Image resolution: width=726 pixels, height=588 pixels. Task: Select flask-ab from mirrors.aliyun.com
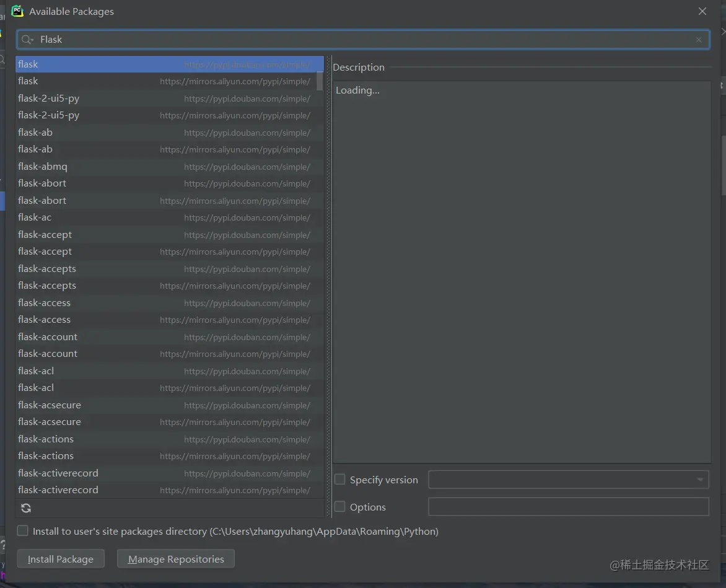tap(170, 149)
